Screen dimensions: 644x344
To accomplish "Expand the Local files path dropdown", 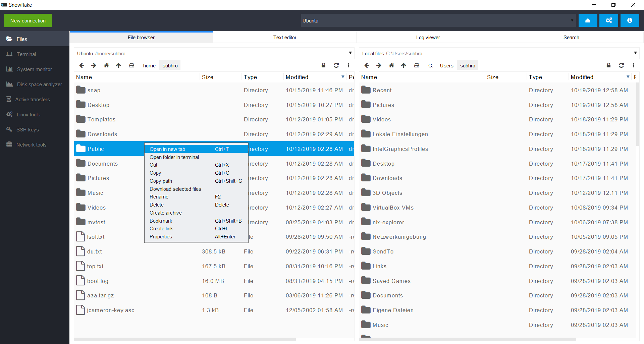I will coord(635,53).
